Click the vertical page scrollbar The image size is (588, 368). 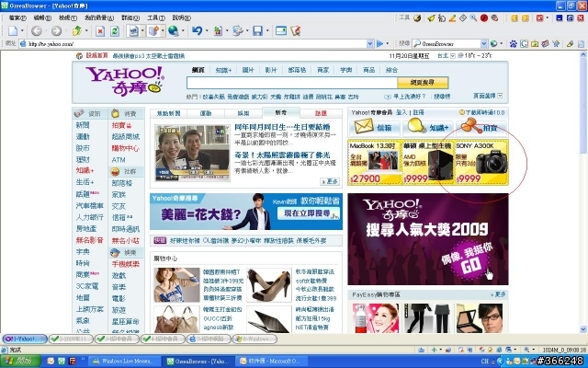click(584, 191)
